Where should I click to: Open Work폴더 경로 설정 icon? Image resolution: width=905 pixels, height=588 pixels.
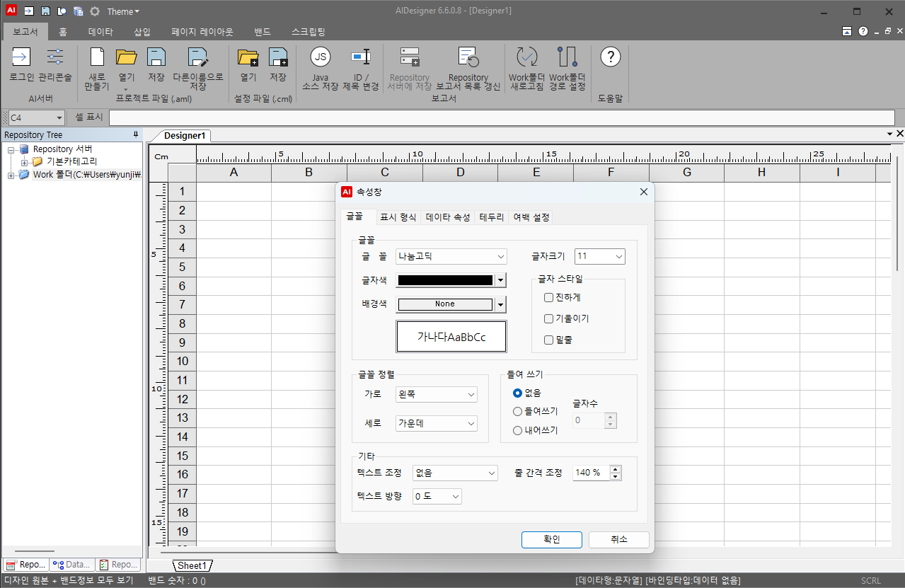click(567, 58)
